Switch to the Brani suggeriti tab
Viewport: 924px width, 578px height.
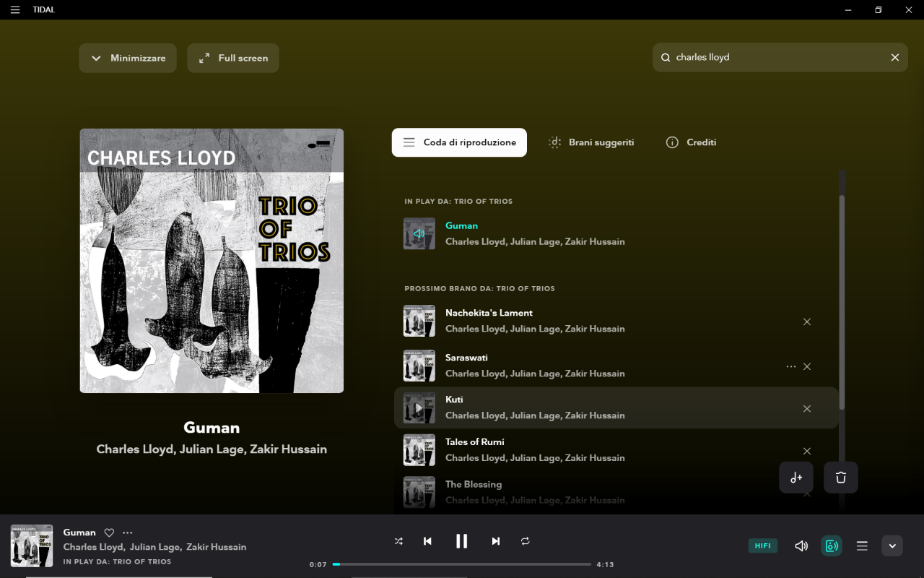click(x=591, y=142)
